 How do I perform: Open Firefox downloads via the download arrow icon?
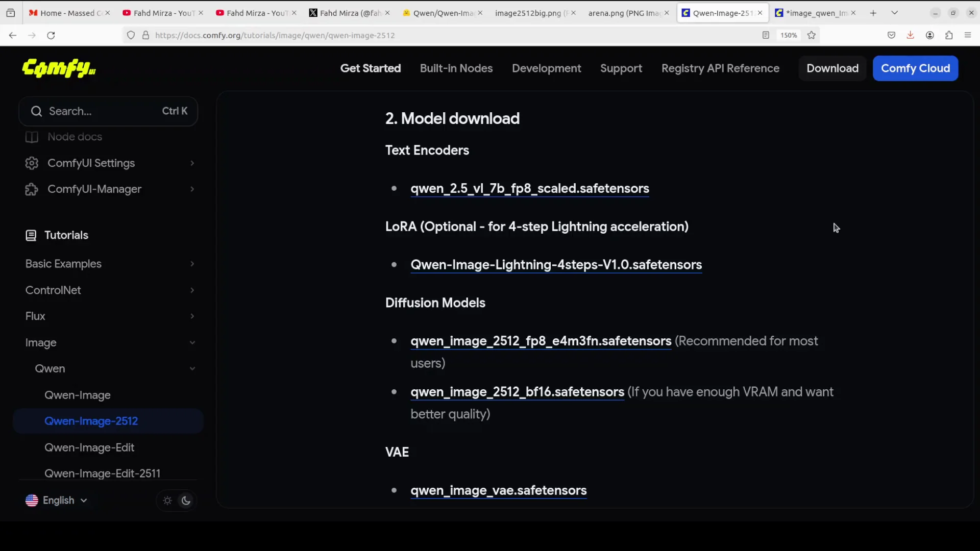pyautogui.click(x=911, y=35)
